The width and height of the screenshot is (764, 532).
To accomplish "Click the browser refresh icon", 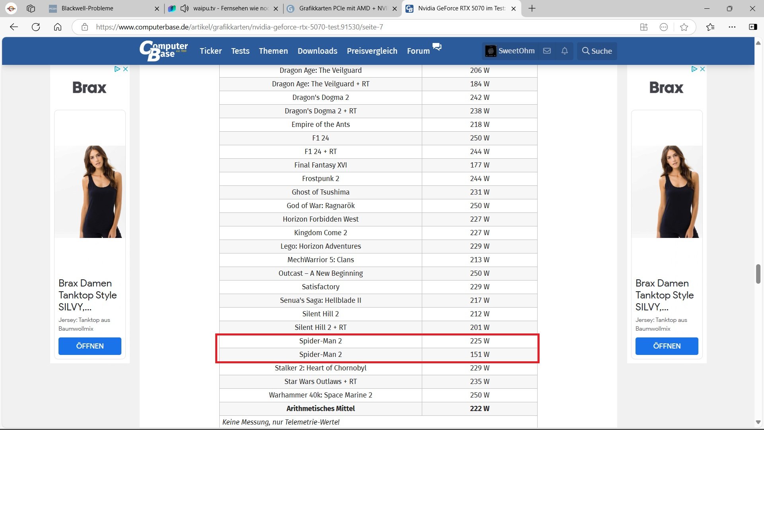I will (x=36, y=27).
